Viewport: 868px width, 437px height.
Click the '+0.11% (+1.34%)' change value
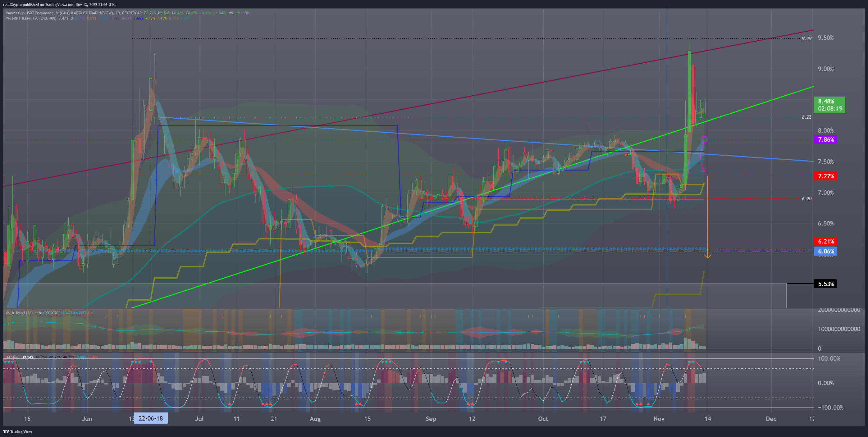pyautogui.click(x=213, y=13)
